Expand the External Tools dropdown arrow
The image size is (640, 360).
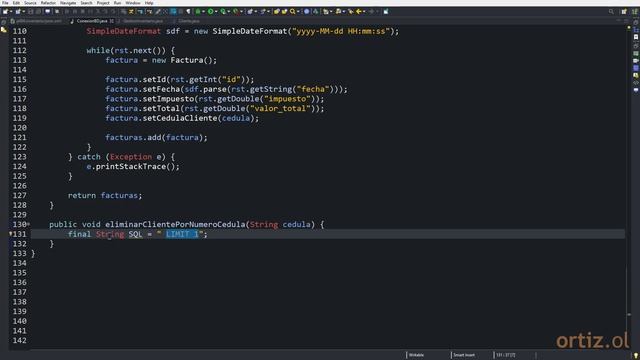click(x=241, y=11)
